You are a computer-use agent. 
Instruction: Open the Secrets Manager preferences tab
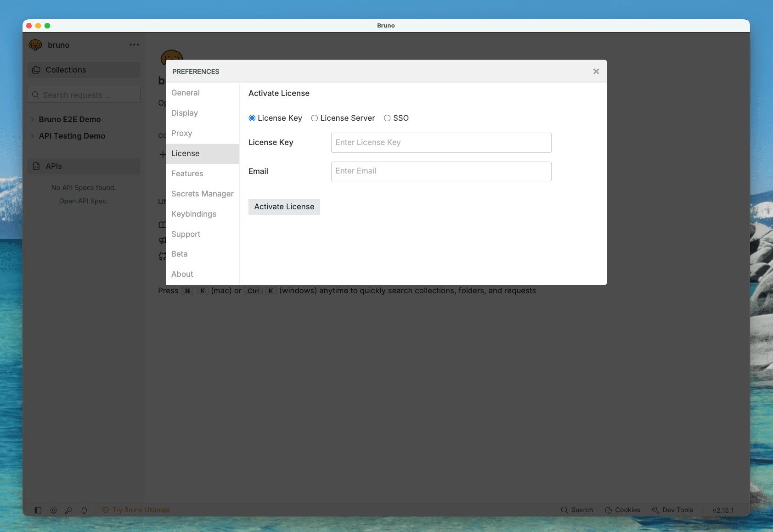[x=202, y=194]
